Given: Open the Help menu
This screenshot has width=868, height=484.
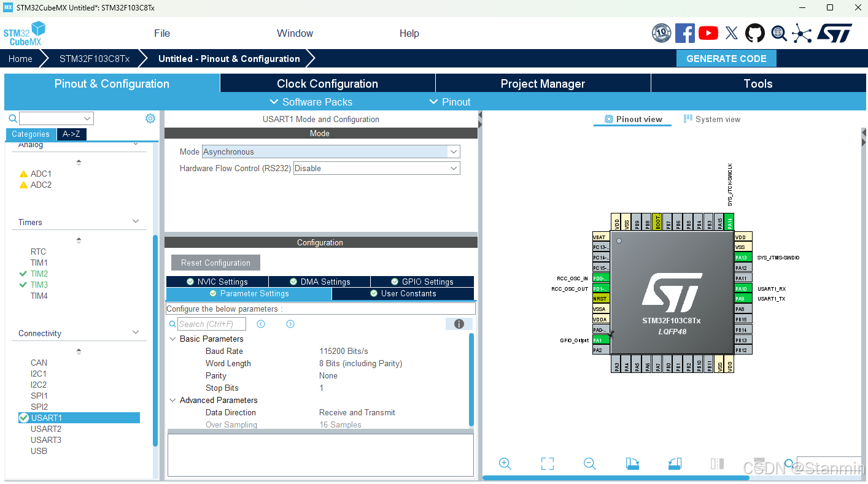Looking at the screenshot, I should coord(409,33).
